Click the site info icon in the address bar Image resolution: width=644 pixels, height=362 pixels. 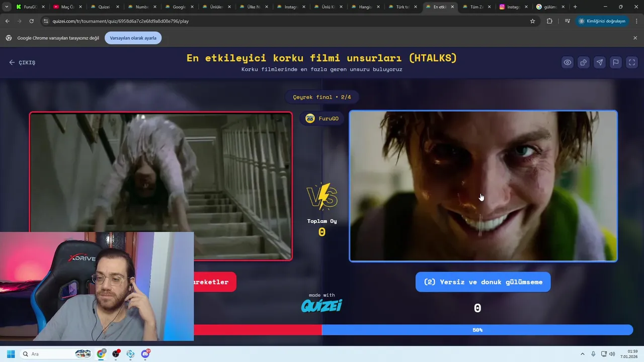click(x=46, y=21)
